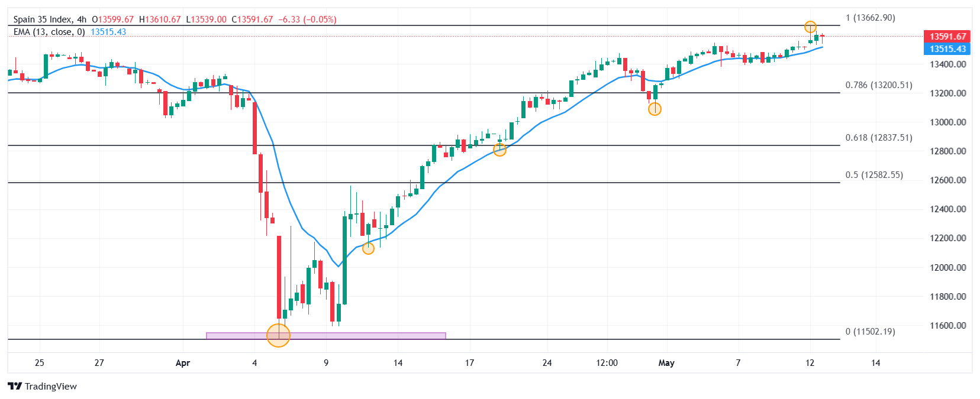Click the TradingView text link
980x399 pixels.
pyautogui.click(x=51, y=386)
